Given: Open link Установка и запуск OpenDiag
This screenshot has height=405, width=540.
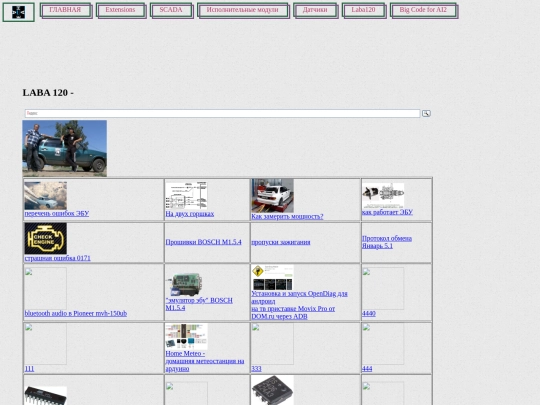Looking at the screenshot, I should click(299, 305).
